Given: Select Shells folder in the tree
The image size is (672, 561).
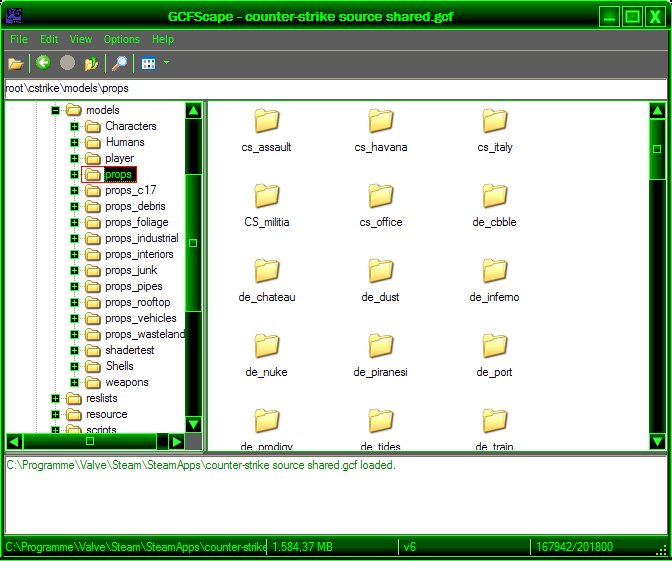Looking at the screenshot, I should coord(120,366).
